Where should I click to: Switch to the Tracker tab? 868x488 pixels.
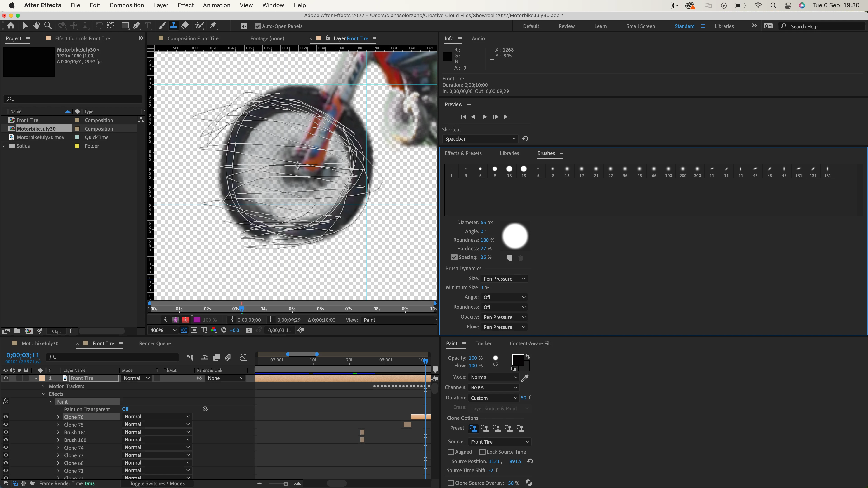click(483, 343)
